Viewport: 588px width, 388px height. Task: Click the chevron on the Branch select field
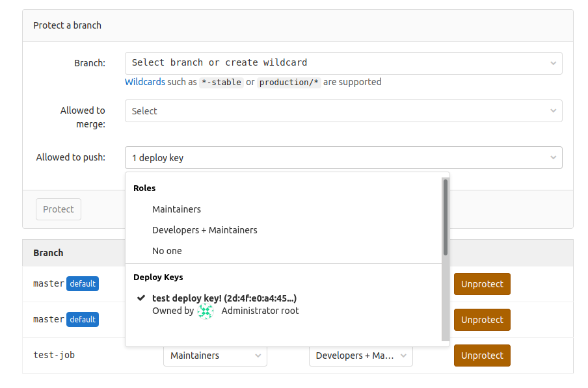click(554, 63)
